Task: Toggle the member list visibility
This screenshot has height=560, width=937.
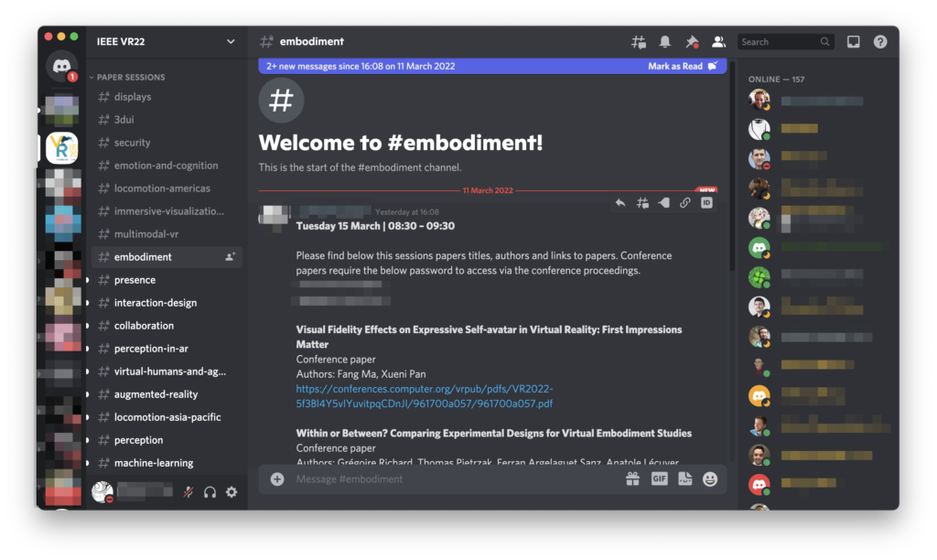Action: point(718,42)
